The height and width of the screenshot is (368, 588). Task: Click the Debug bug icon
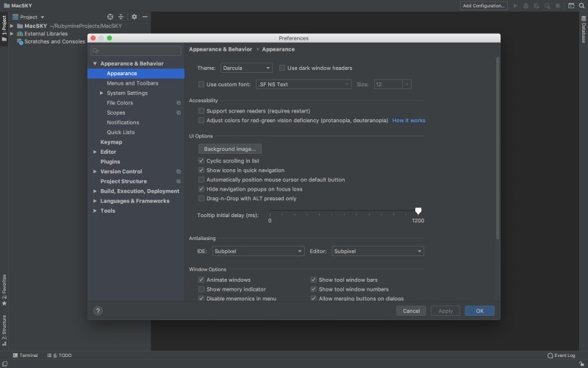(x=526, y=6)
